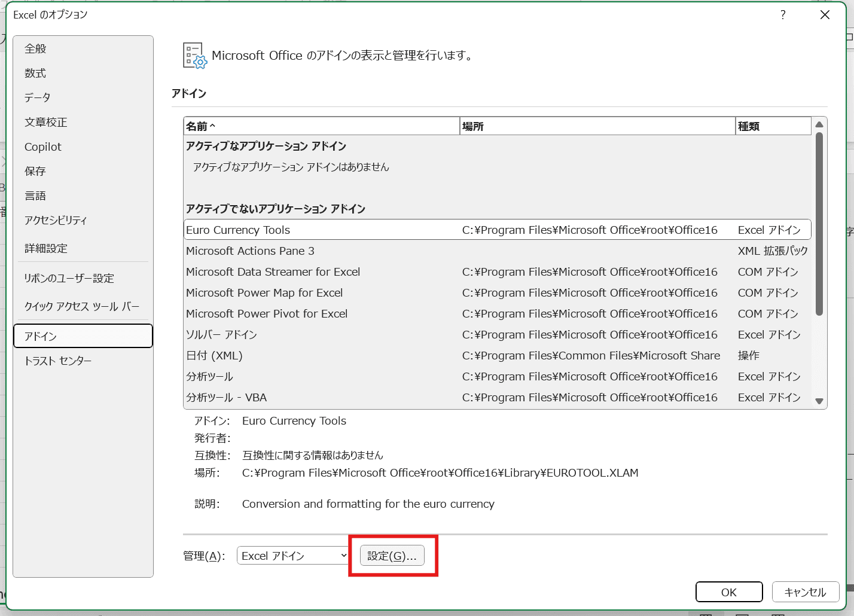854x616 pixels.
Task: Click the キャンセル button
Action: point(805,592)
